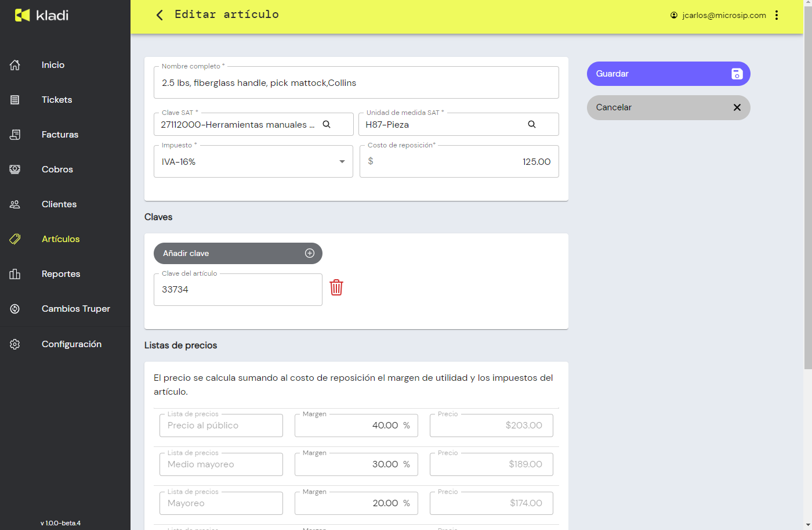Add a new key with Añadir clave
Image resolution: width=812 pixels, height=530 pixels.
click(x=238, y=253)
